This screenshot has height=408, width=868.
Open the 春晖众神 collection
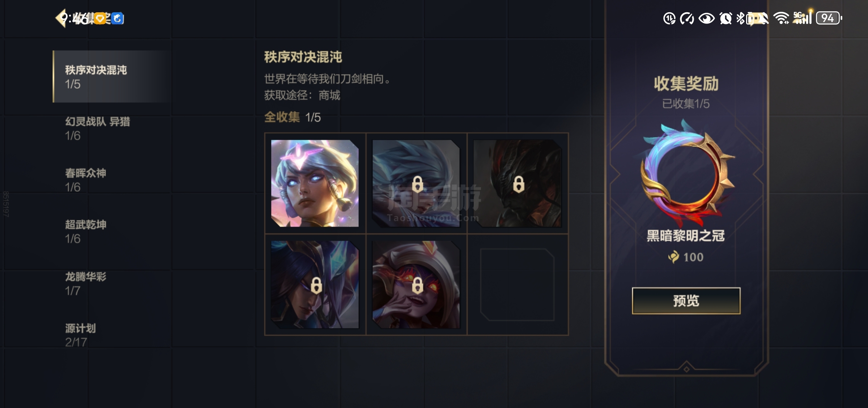tap(111, 180)
